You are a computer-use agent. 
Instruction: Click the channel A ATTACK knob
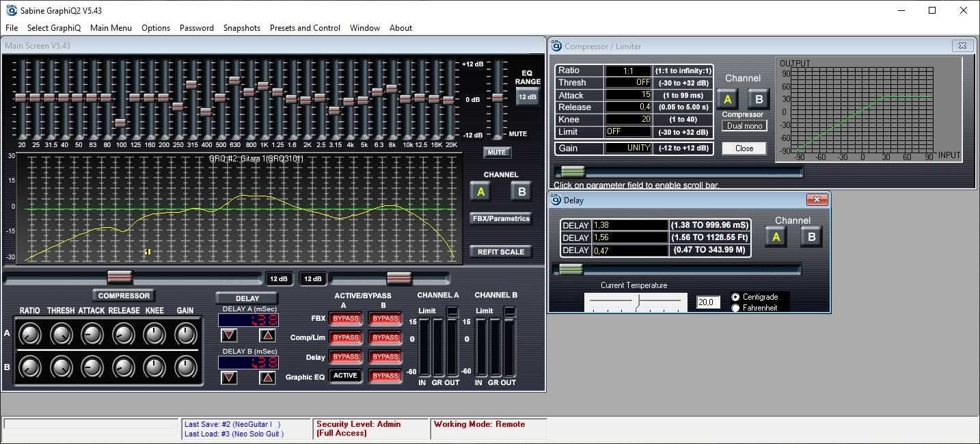coord(92,334)
